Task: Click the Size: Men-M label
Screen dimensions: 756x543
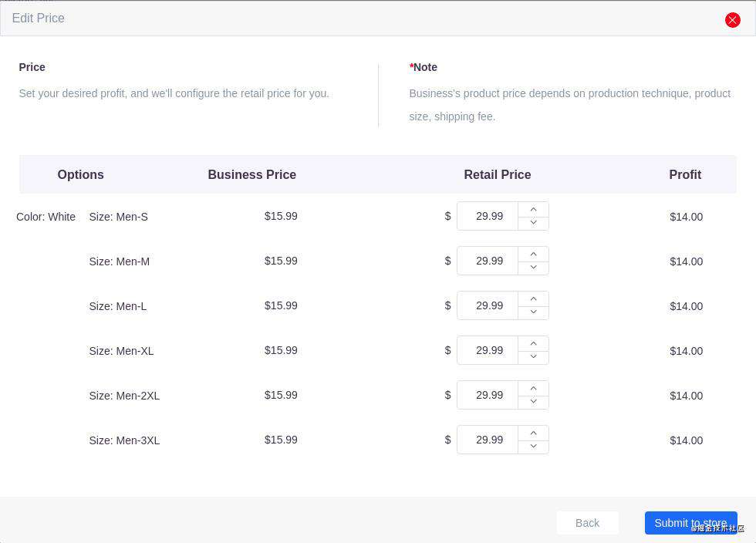Action: 120,261
